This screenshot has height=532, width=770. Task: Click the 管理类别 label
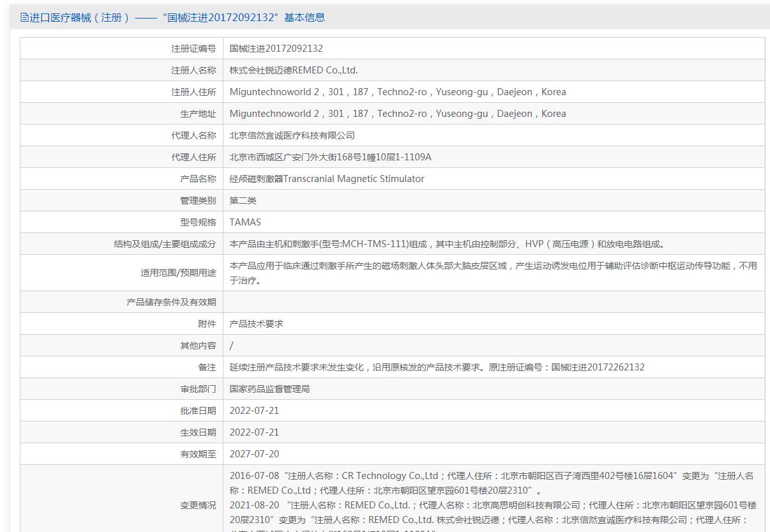click(198, 201)
